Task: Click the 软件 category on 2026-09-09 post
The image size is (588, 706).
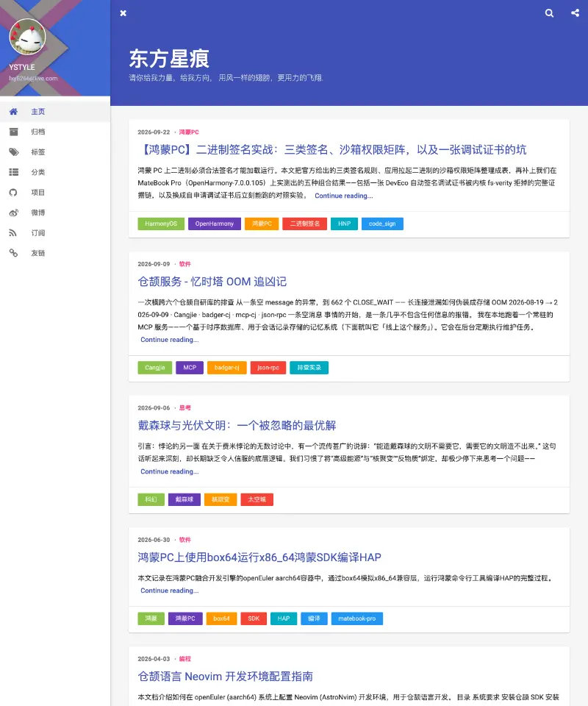Action: click(x=185, y=264)
